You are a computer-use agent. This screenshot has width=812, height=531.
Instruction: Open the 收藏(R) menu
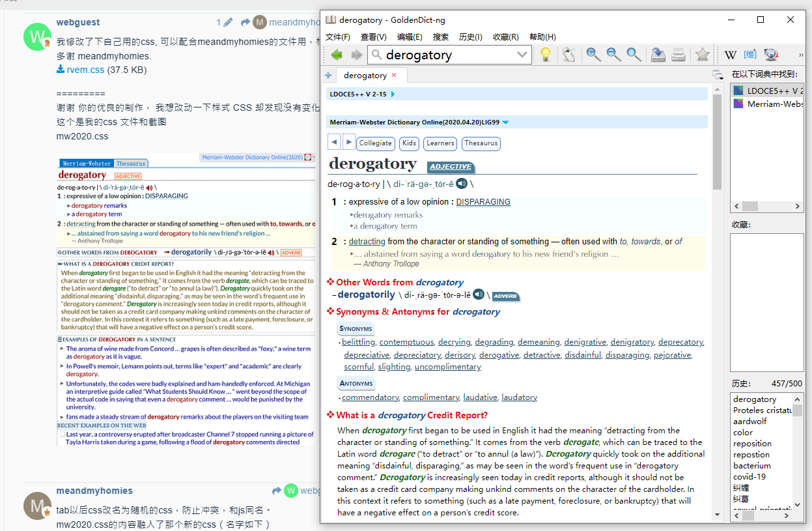506,37
